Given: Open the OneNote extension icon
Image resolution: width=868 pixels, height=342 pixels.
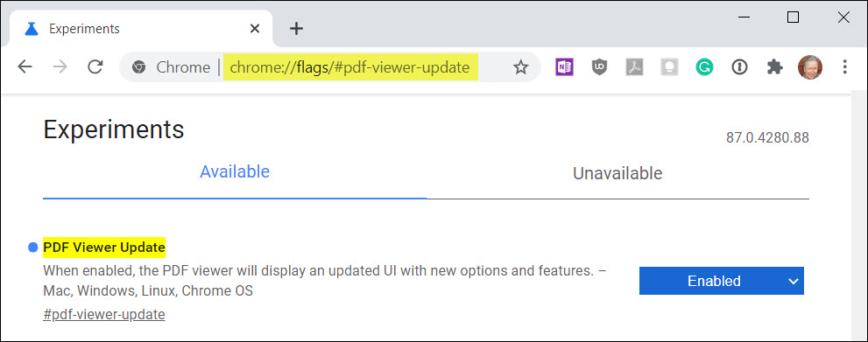Looking at the screenshot, I should [564, 67].
